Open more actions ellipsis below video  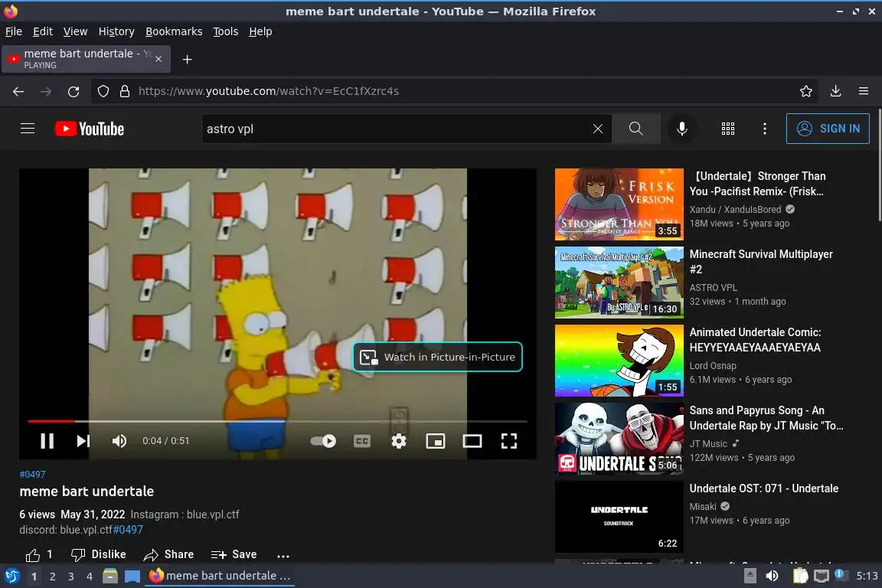click(x=283, y=556)
